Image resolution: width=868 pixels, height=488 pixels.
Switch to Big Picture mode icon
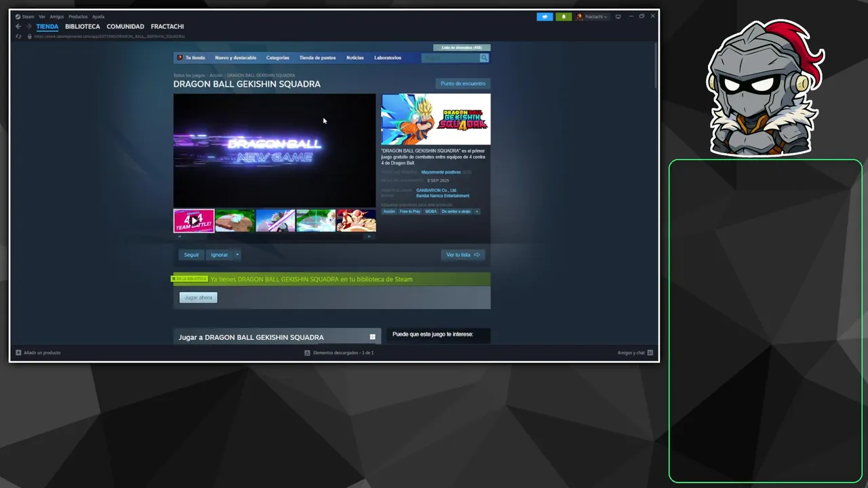click(x=618, y=16)
